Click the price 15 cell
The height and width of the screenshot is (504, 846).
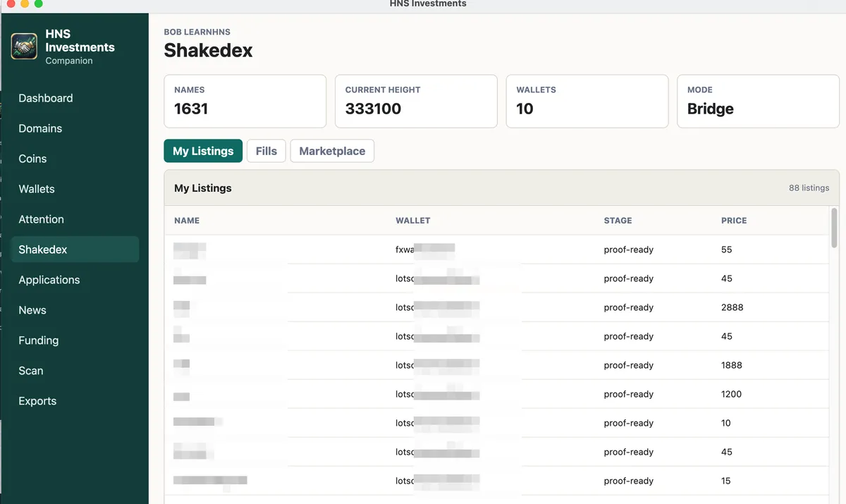(726, 481)
